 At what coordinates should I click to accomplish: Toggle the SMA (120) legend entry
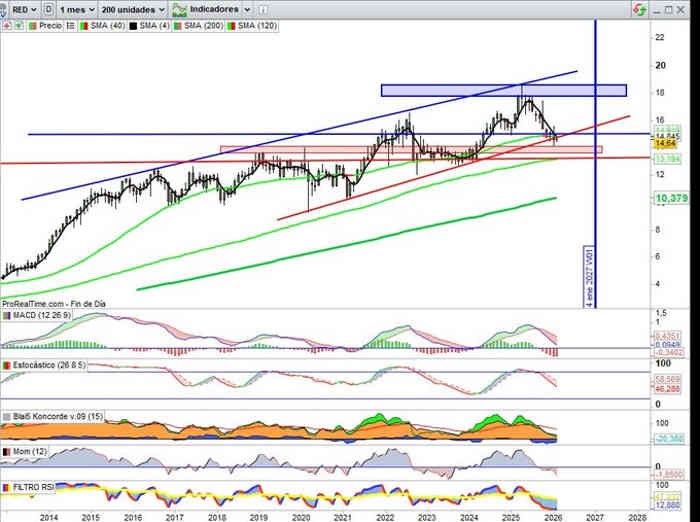[x=256, y=23]
